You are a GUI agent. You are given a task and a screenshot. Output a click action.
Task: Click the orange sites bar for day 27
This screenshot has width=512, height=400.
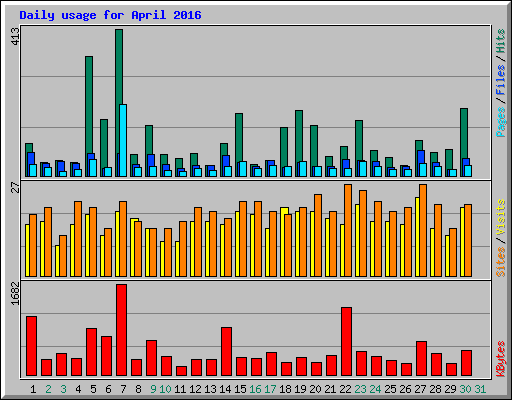point(423,230)
